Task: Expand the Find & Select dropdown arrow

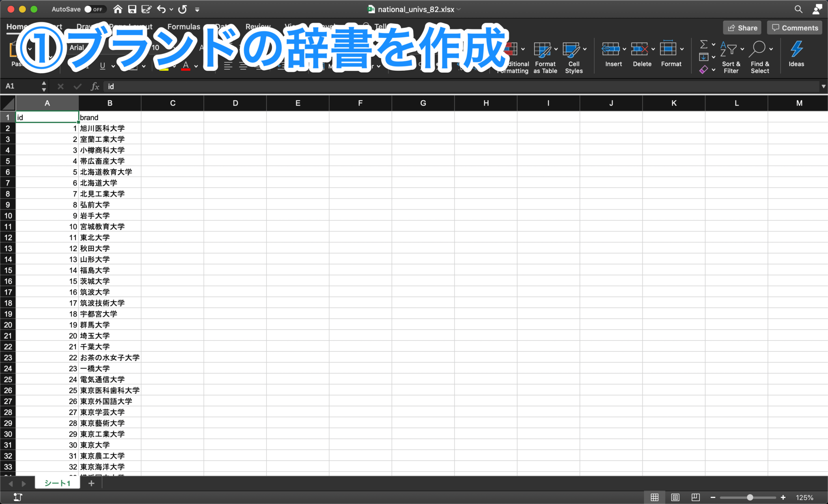Action: point(771,49)
